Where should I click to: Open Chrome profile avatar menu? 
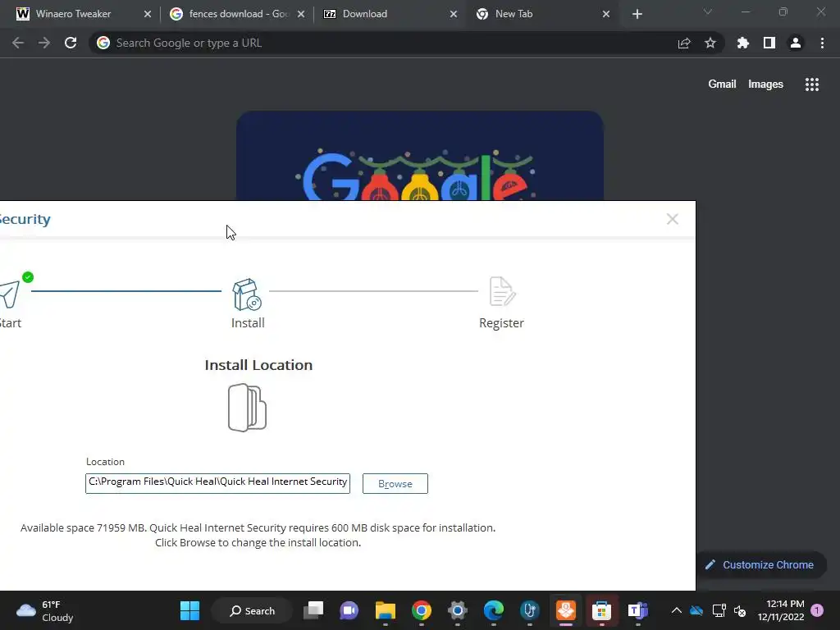(796, 43)
